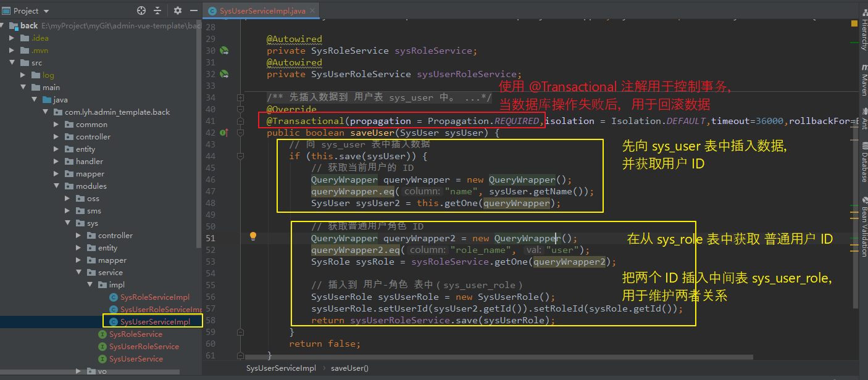
Task: Select the vo package in the tree
Action: [x=102, y=371]
